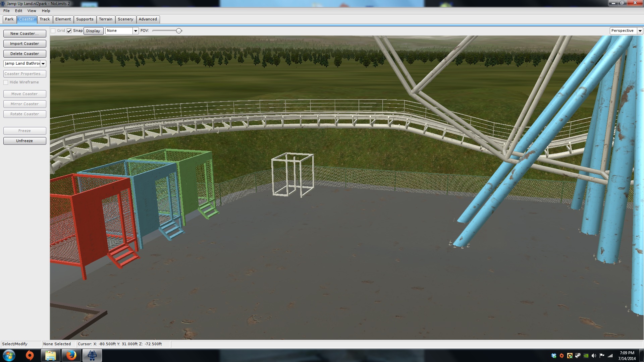Open Windows Explorer folder in taskbar
Image resolution: width=644 pixels, height=362 pixels.
tap(50, 355)
